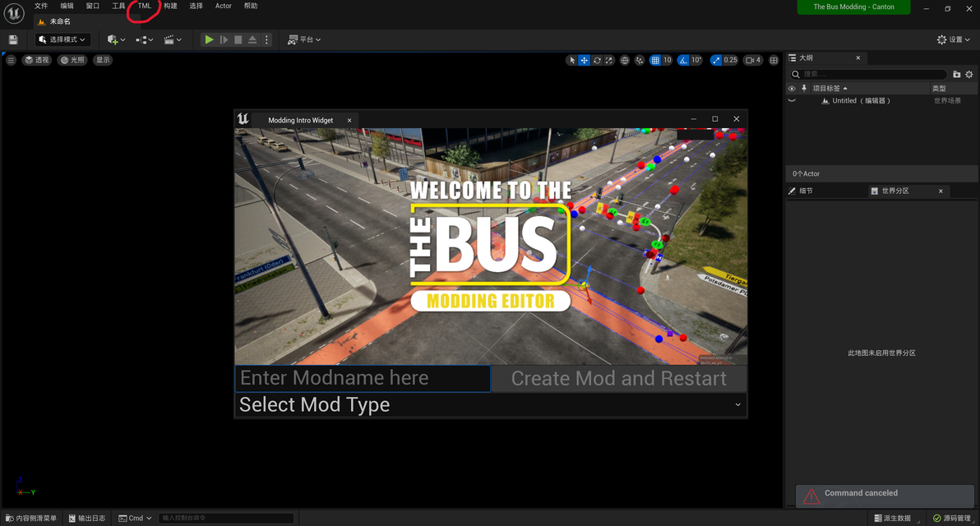980x526 pixels.
Task: Select the 未命名 level tab
Action: [x=60, y=21]
